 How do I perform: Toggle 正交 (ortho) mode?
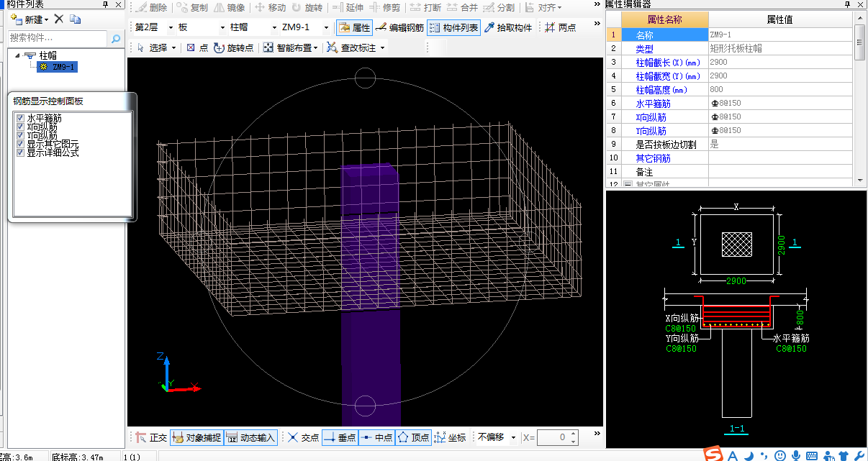[151, 437]
